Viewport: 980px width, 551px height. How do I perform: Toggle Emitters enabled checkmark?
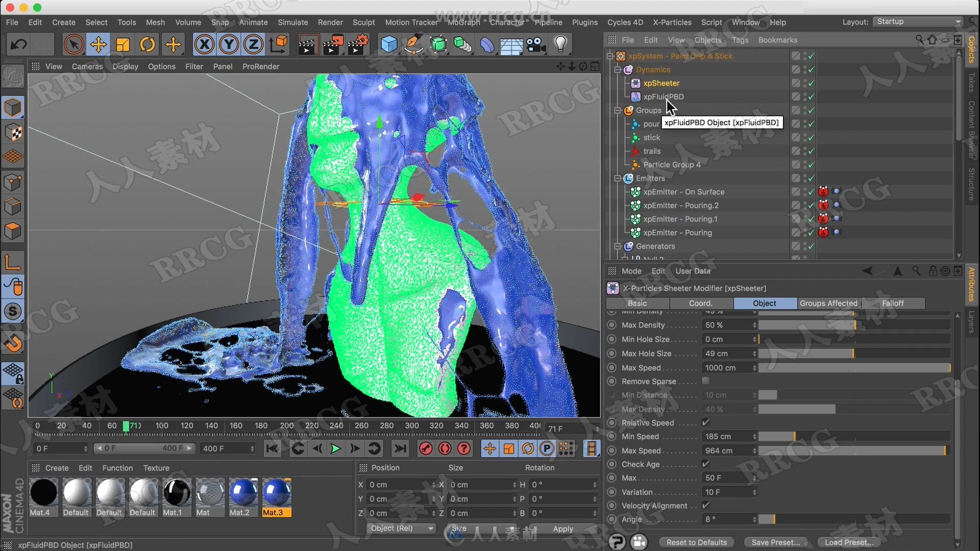point(811,178)
